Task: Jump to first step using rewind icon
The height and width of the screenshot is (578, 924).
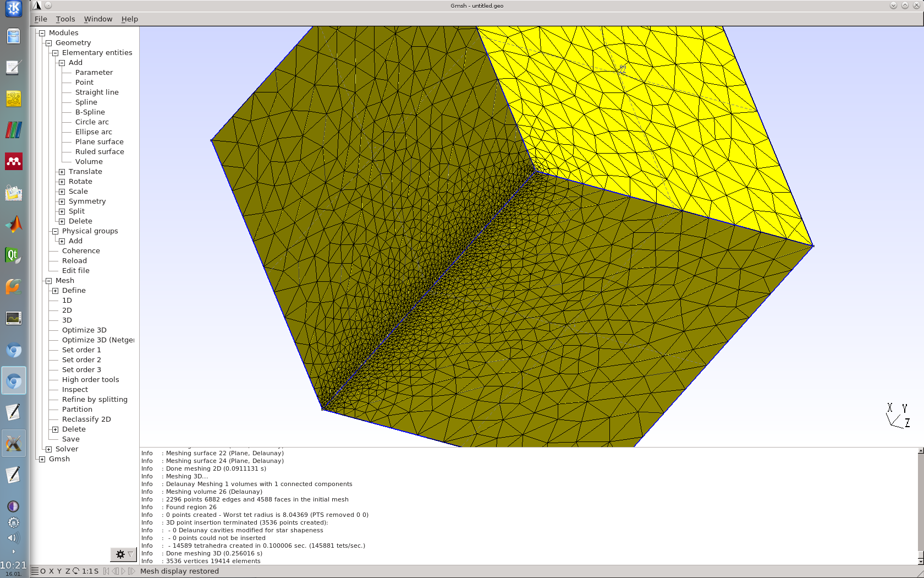Action: tap(106, 571)
